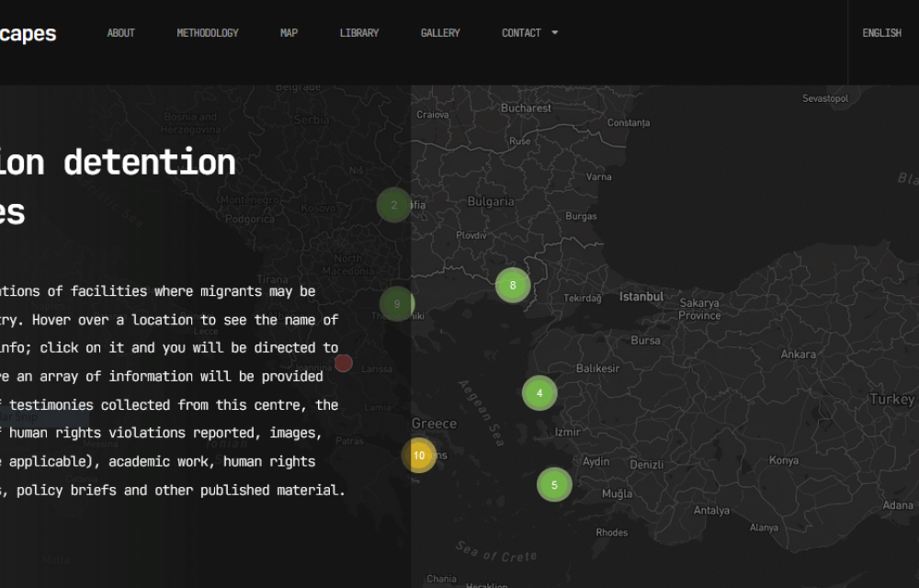Click the small red location marker
Image resolution: width=919 pixels, height=588 pixels.
pos(344,363)
